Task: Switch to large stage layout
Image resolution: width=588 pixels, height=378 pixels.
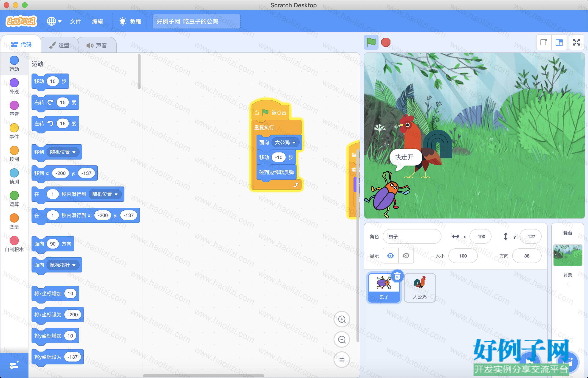Action: click(559, 43)
